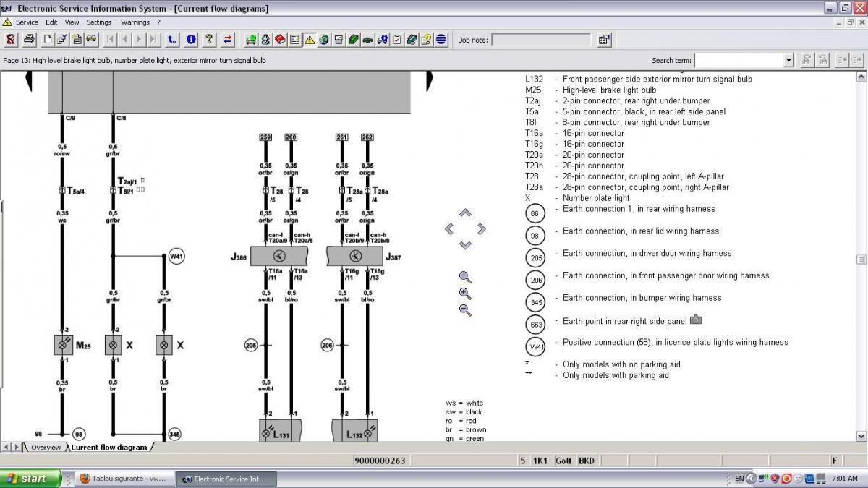This screenshot has height=488, width=868.
Task: Select the Current flow diagram tab
Action: pyautogui.click(x=109, y=448)
